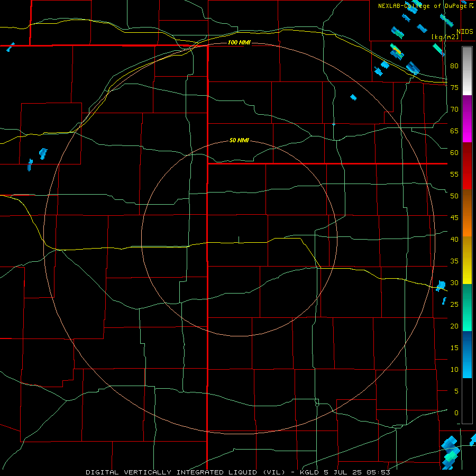This screenshot has width=476, height=476.
Task: Click the scale value 35
Action: tap(454, 261)
